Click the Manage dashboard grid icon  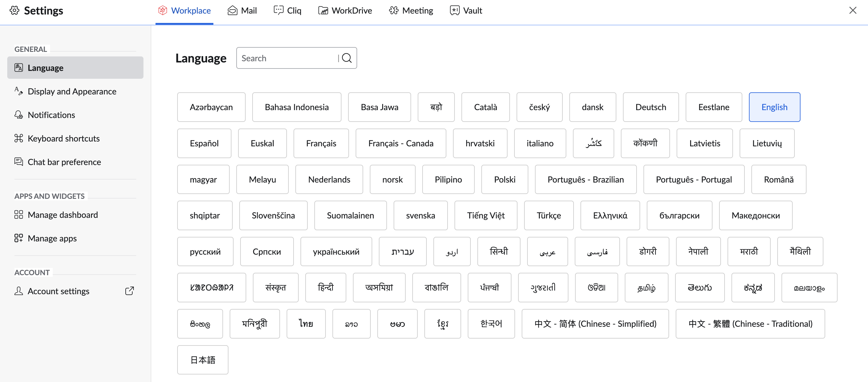[x=18, y=215]
